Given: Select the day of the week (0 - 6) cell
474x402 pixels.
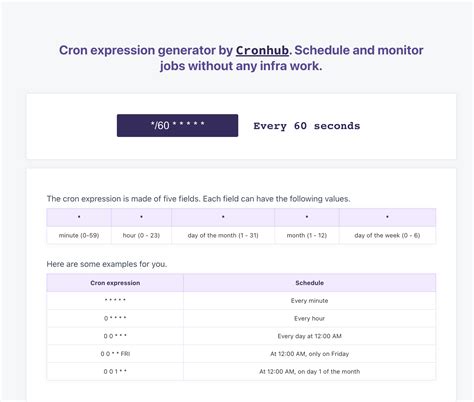Looking at the screenshot, I should pyautogui.click(x=387, y=235).
